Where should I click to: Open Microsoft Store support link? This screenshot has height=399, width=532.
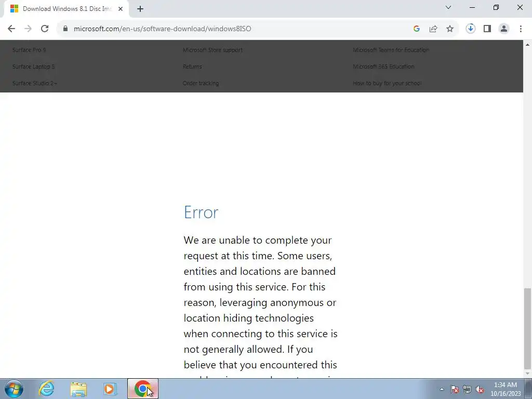click(x=212, y=50)
